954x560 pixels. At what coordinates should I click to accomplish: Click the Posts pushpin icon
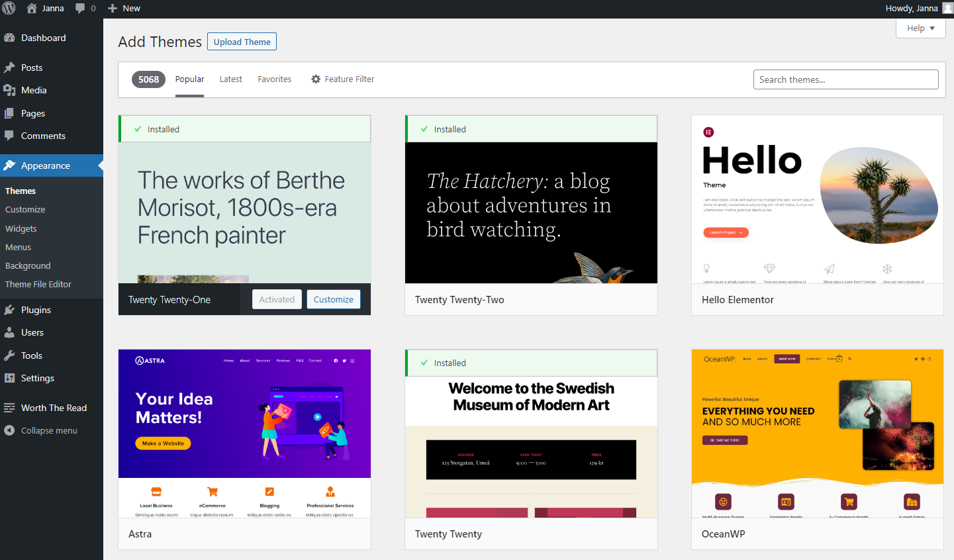tap(9, 68)
